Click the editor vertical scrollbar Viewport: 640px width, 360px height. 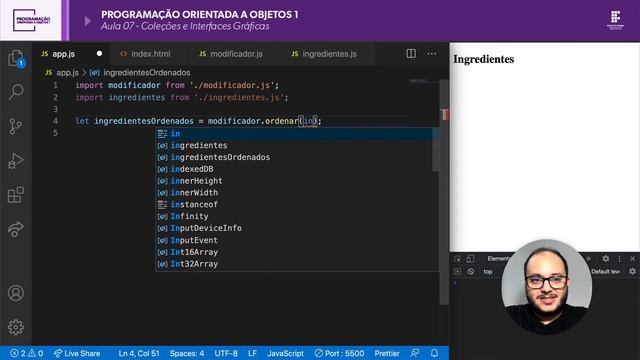coord(444,192)
